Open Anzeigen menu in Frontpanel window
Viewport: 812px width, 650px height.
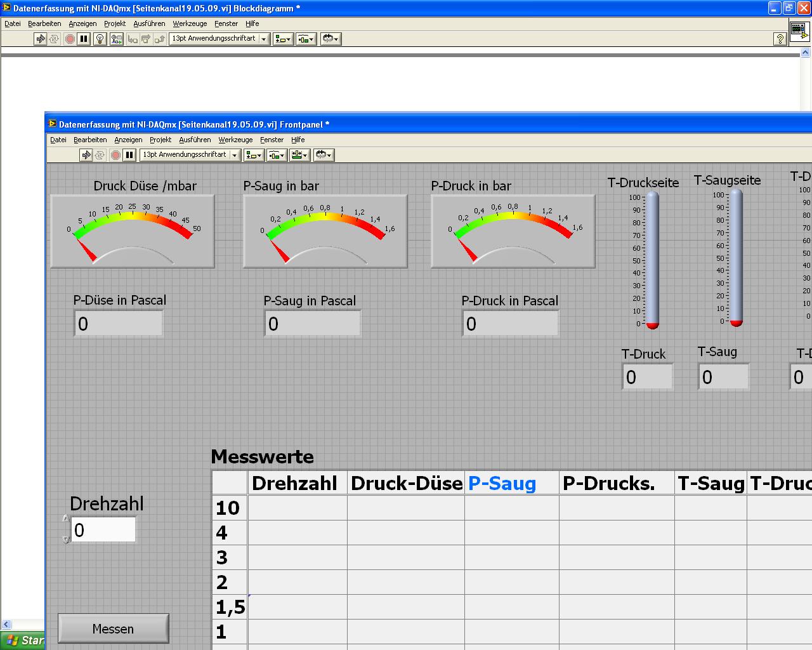tap(128, 140)
